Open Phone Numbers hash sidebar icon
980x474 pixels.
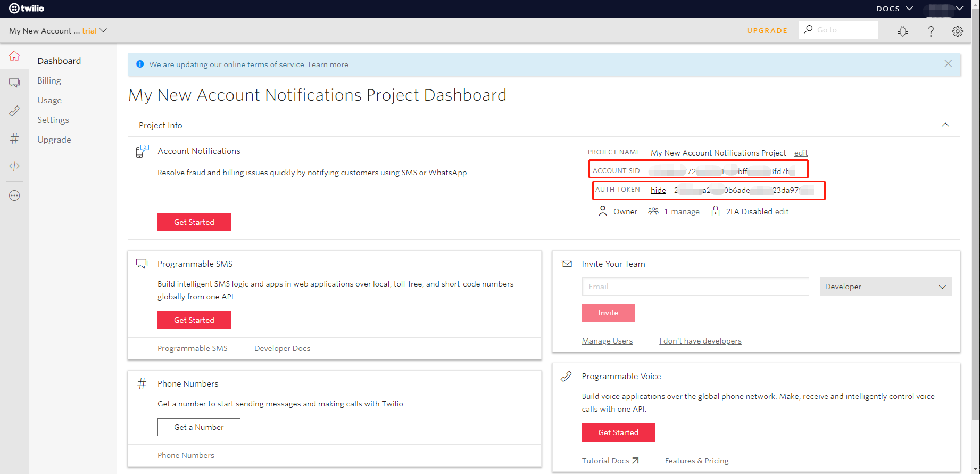14,138
